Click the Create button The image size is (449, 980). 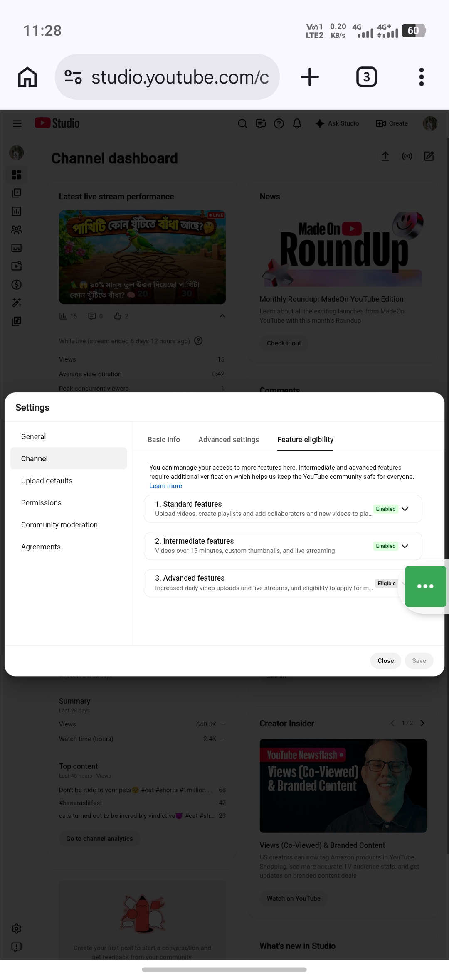click(x=392, y=123)
